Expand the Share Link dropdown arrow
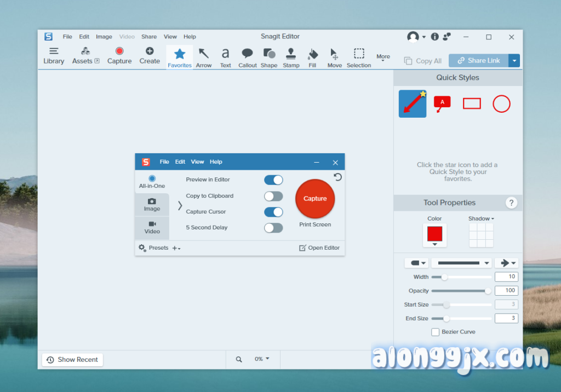Image resolution: width=561 pixels, height=392 pixels. point(514,61)
